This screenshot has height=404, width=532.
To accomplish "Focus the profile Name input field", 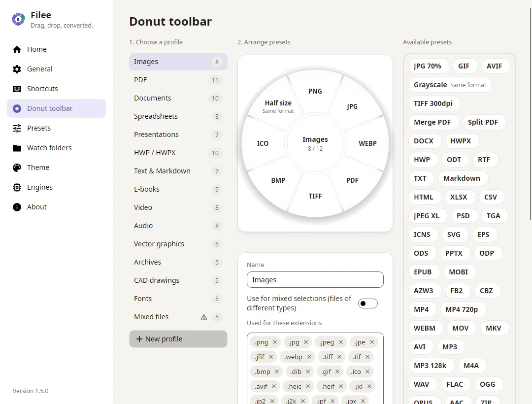I will coord(315,279).
